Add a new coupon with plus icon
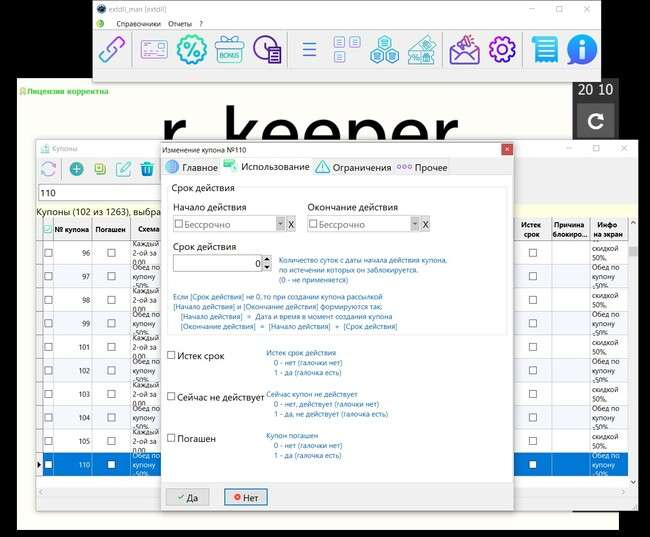 (76, 169)
